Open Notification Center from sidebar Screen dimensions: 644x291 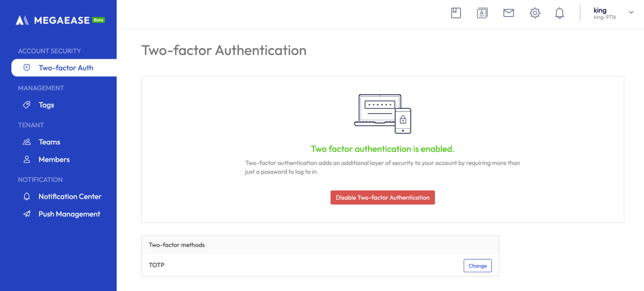click(x=70, y=197)
